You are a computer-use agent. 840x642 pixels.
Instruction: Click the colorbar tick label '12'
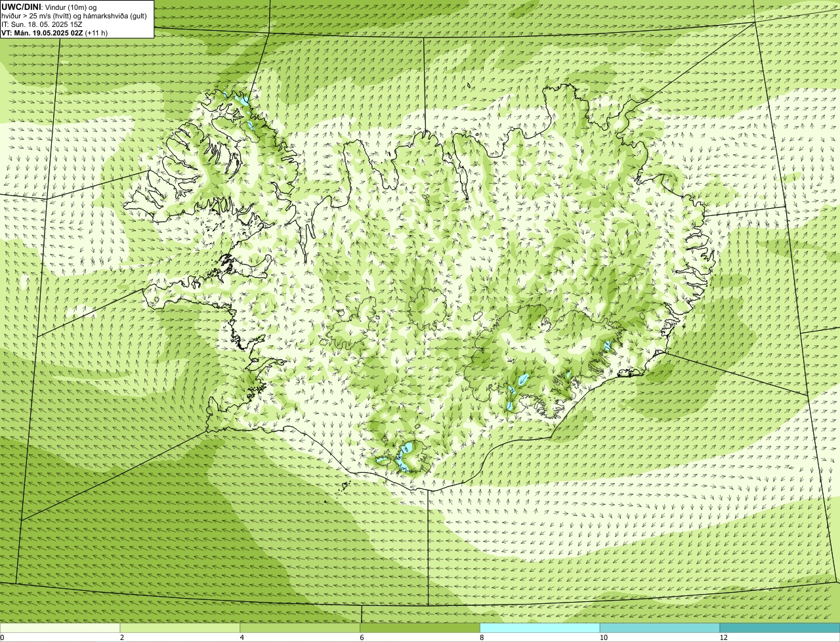click(x=723, y=637)
